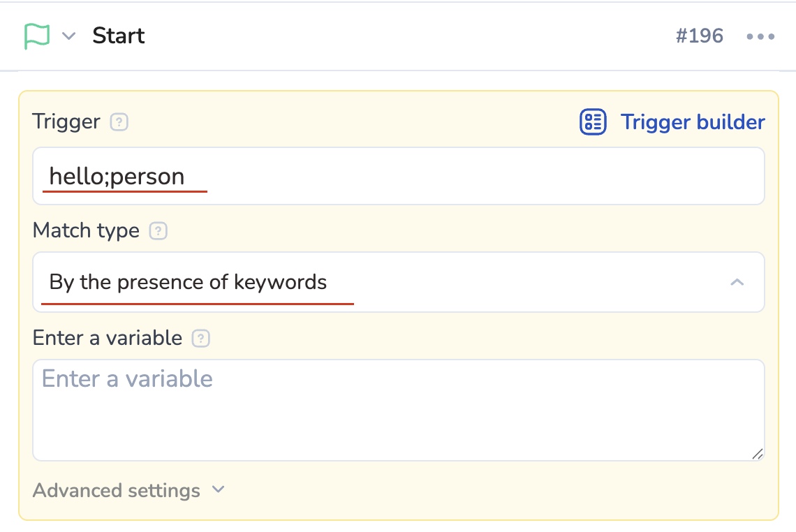
Task: Expand the chevron beside the flag icon
Action: pyautogui.click(x=68, y=36)
